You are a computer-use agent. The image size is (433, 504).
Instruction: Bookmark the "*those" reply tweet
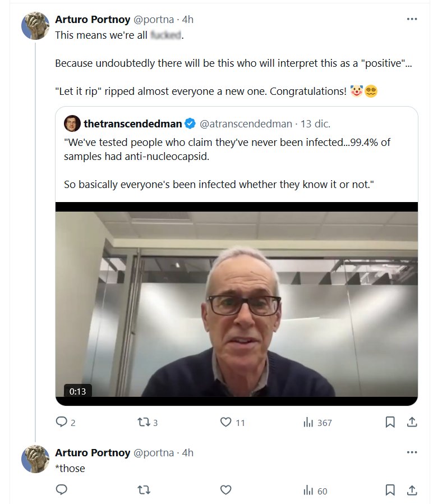(390, 491)
